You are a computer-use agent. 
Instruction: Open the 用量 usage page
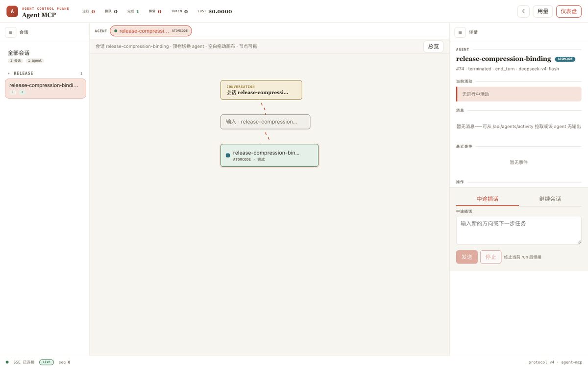[543, 11]
